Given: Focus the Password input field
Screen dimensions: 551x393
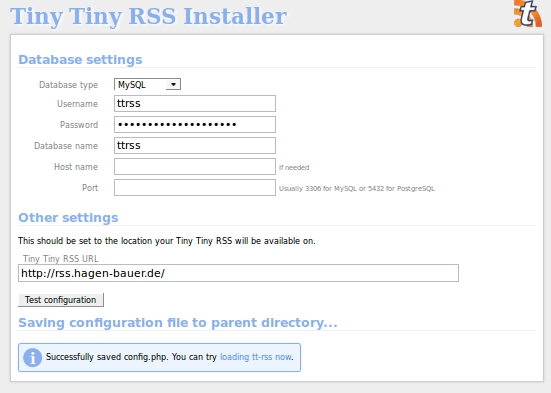Looking at the screenshot, I should (x=195, y=124).
